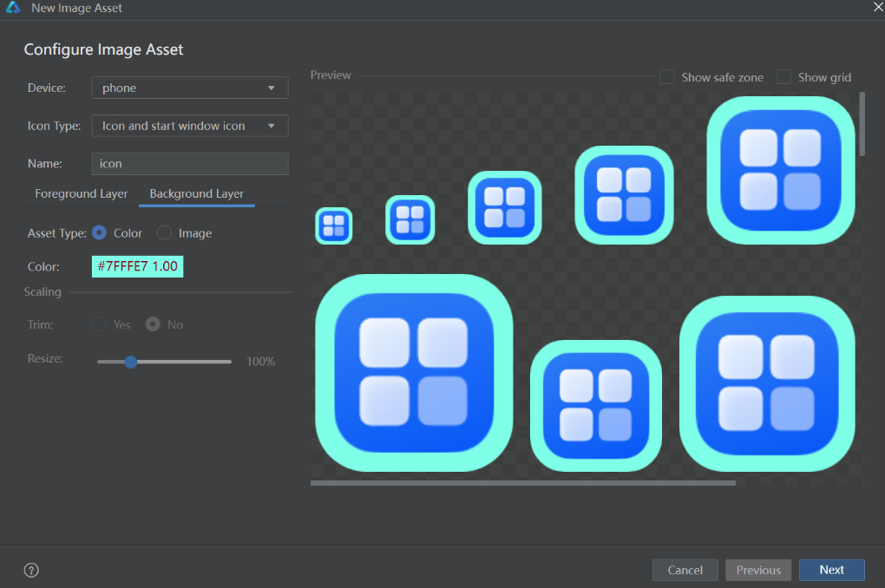Open the Device dropdown showing phone
This screenshot has height=588, width=885.
click(189, 88)
